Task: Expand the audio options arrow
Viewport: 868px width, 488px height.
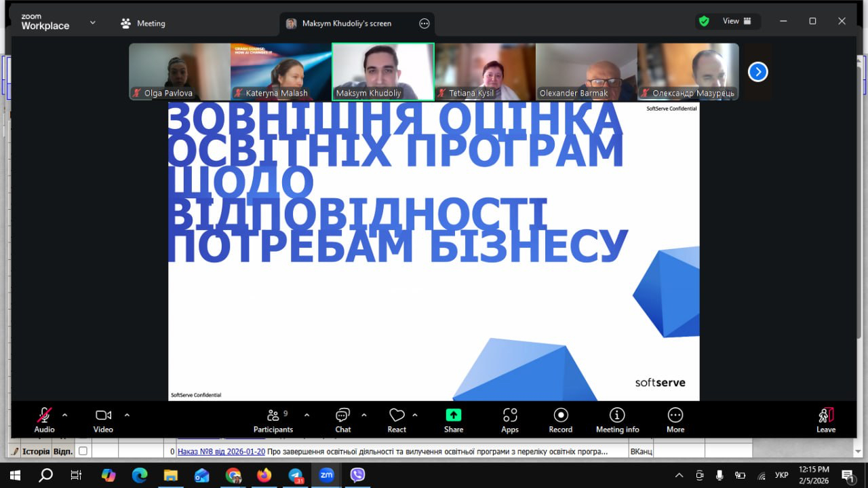Action: click(x=65, y=415)
